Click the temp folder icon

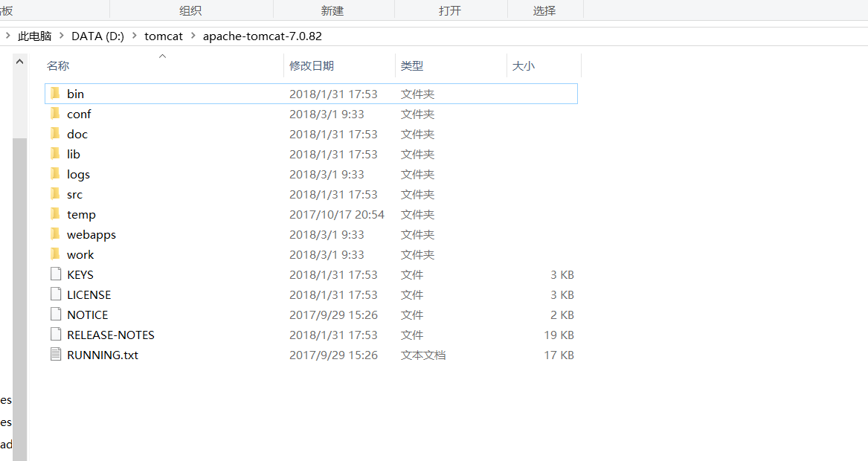point(55,213)
